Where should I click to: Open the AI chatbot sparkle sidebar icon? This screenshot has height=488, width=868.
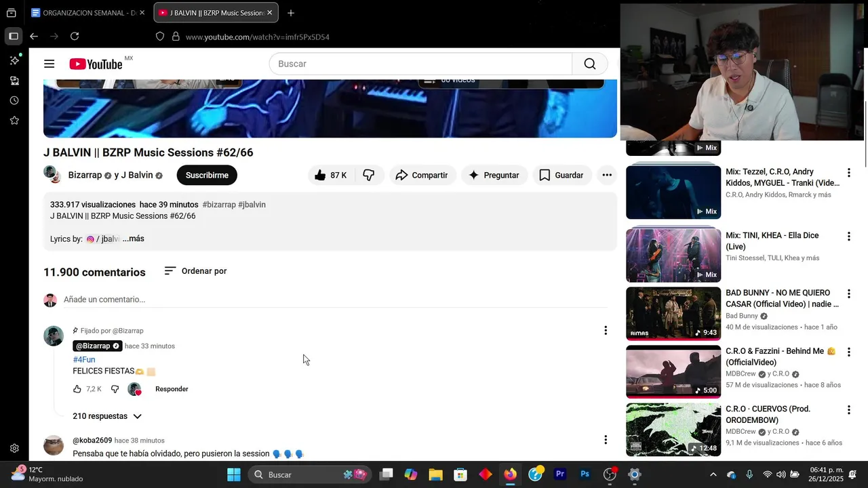pyautogui.click(x=14, y=60)
